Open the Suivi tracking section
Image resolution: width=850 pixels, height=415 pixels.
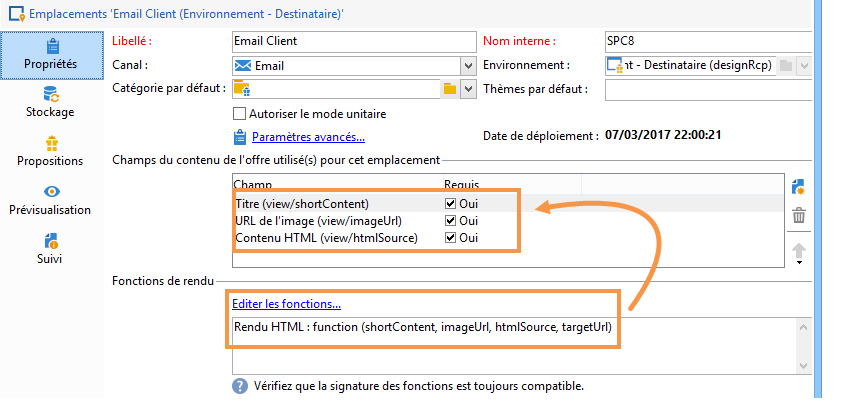[x=50, y=249]
